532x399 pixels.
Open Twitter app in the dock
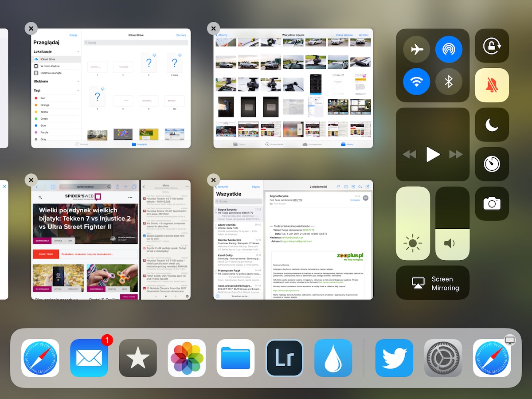394,358
